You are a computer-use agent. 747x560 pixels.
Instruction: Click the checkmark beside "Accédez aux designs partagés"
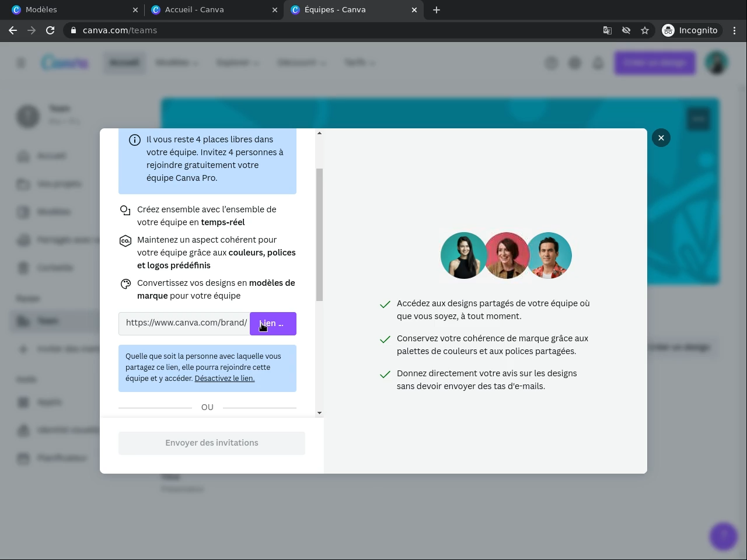point(385,304)
